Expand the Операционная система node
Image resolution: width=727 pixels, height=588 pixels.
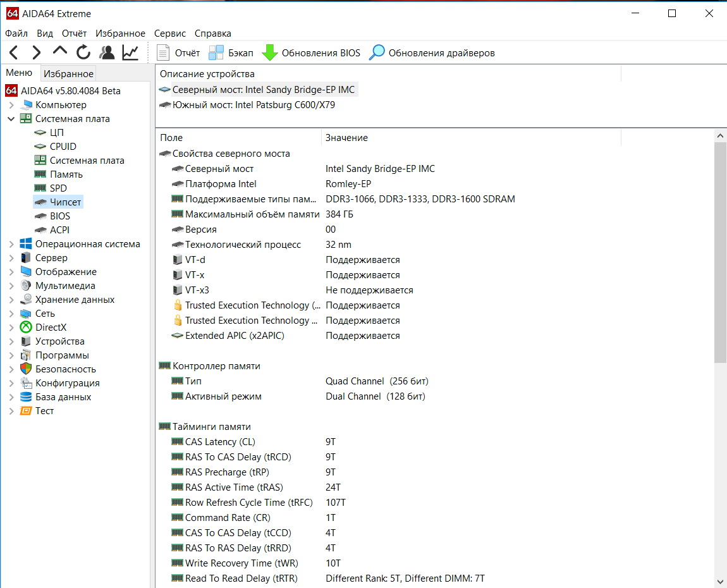pyautogui.click(x=11, y=244)
